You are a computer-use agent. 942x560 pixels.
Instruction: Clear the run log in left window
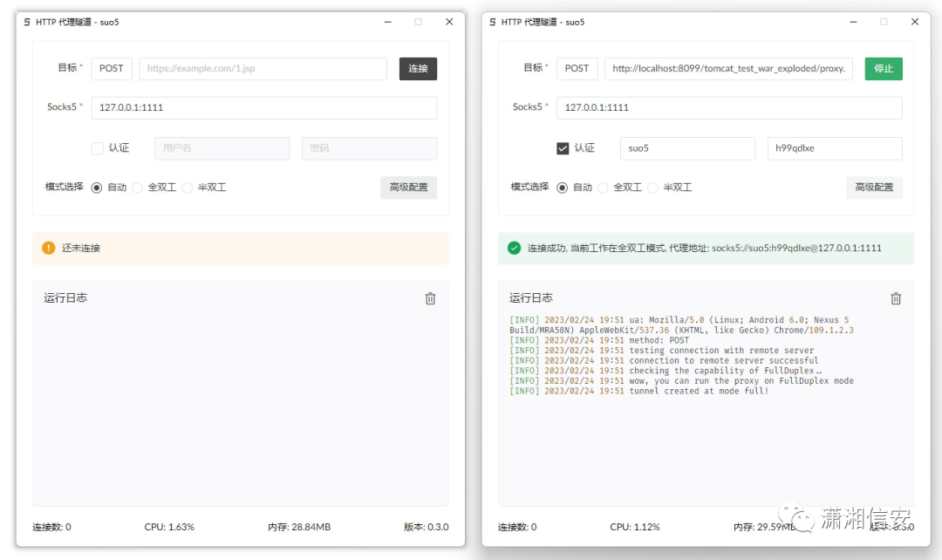click(x=430, y=298)
